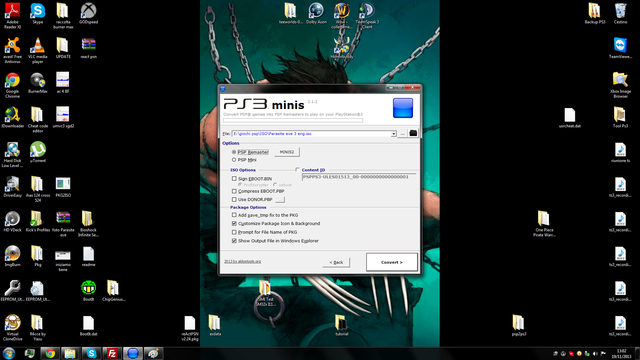Click the conversion progress bar
This screenshot has width=640, height=360.
[293, 120]
